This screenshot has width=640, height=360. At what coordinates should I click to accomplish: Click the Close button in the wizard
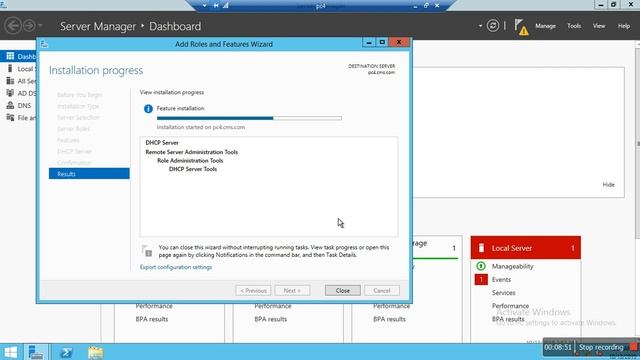pos(342,290)
